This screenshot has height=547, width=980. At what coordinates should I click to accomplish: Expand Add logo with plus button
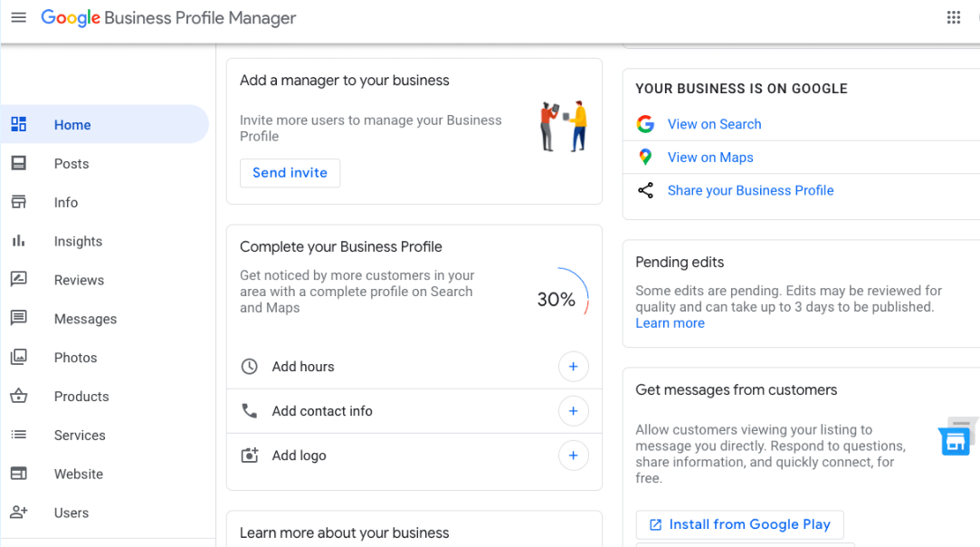click(x=573, y=456)
